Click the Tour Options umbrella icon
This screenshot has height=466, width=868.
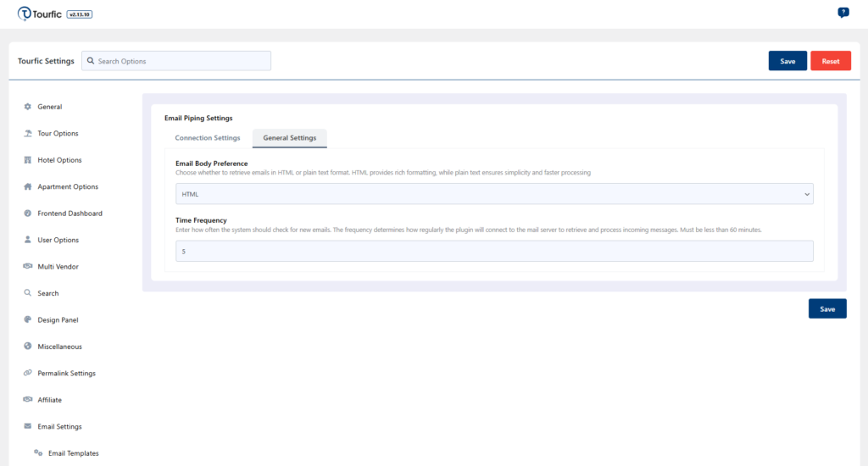coord(28,133)
